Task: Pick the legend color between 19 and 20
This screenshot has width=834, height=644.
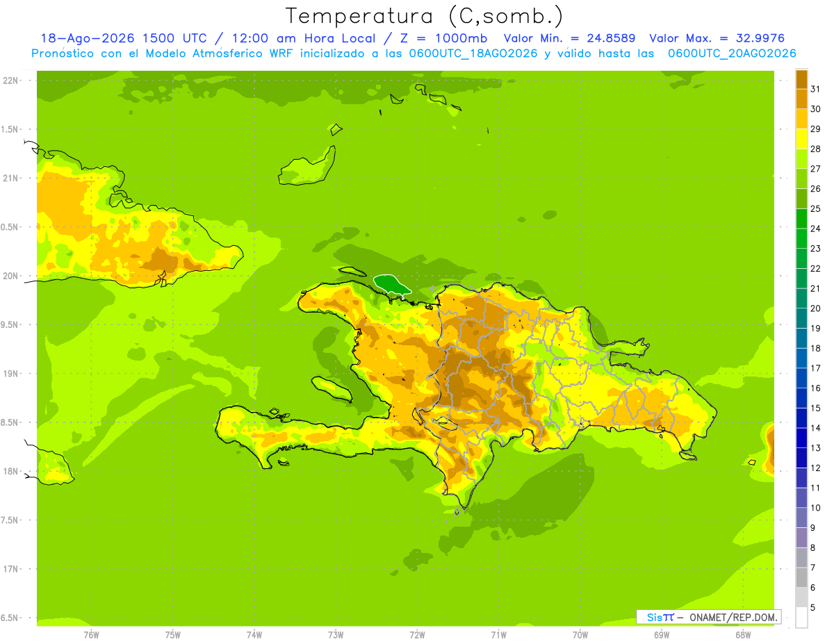Action: (x=801, y=318)
